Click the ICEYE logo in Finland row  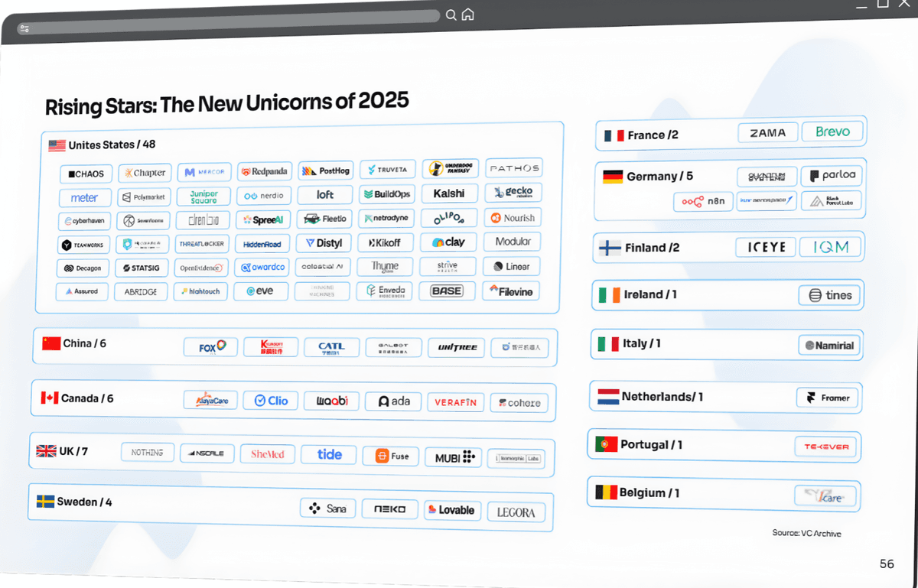point(765,248)
